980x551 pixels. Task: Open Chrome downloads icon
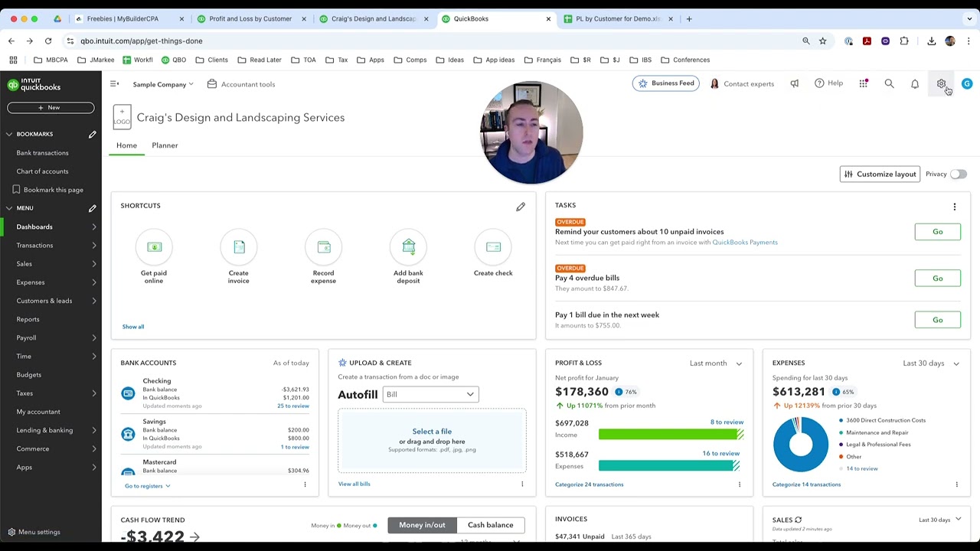[x=932, y=41]
